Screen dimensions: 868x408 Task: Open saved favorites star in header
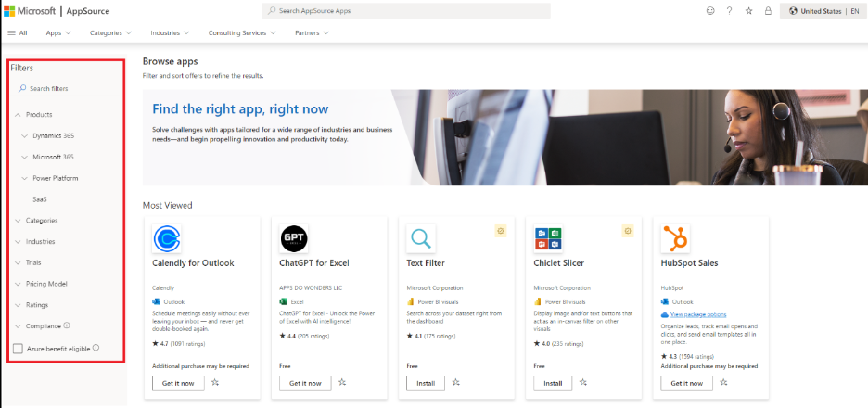(x=749, y=11)
